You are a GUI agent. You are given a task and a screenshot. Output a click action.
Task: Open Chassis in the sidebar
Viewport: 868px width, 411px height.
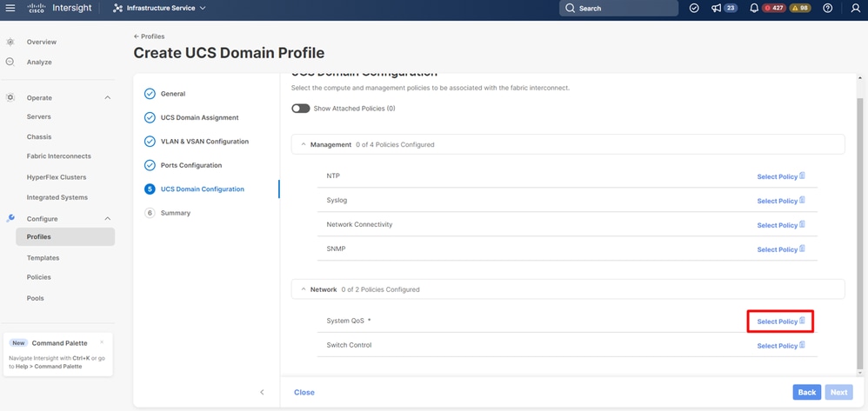tap(39, 136)
